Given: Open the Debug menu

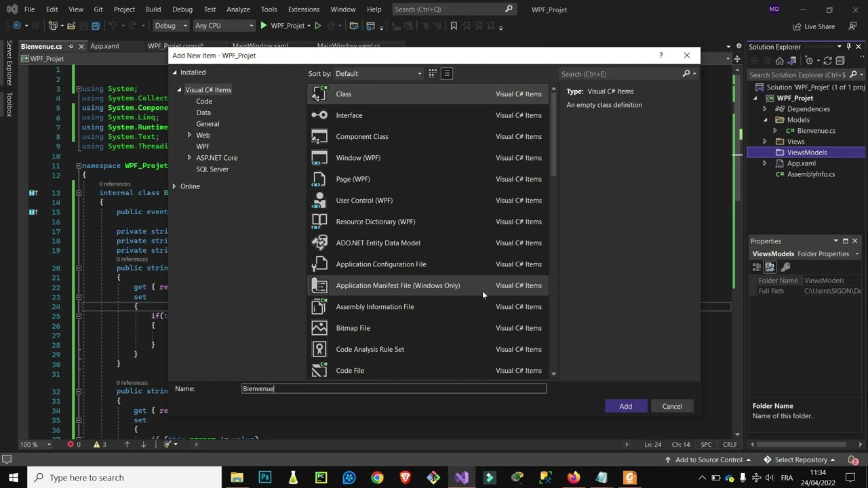Looking at the screenshot, I should (182, 9).
